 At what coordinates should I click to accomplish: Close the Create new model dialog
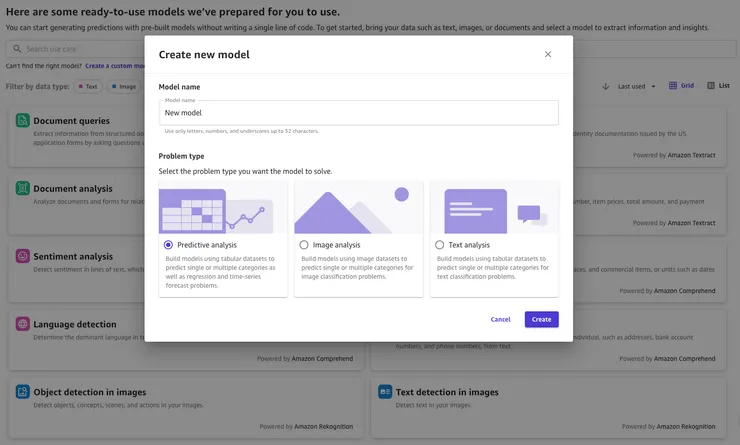[548, 54]
